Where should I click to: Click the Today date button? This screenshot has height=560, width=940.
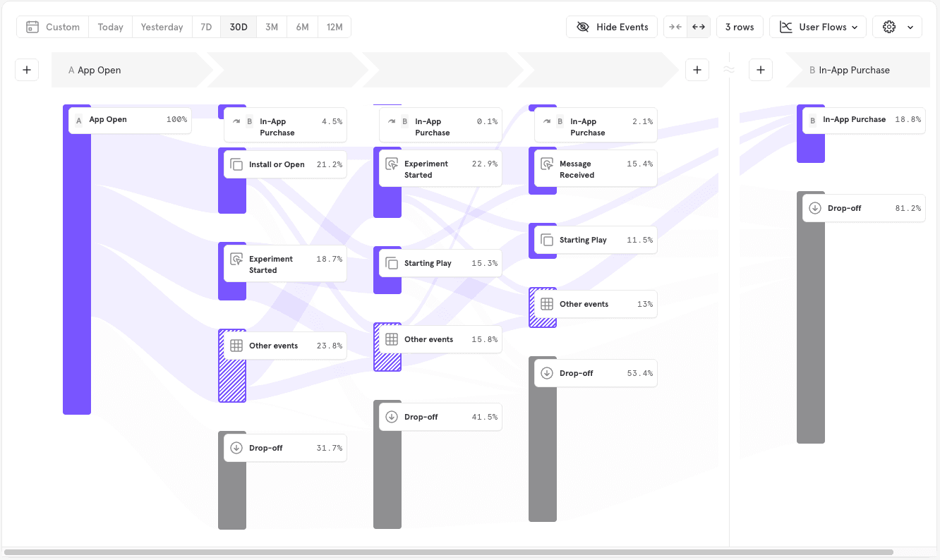110,27
